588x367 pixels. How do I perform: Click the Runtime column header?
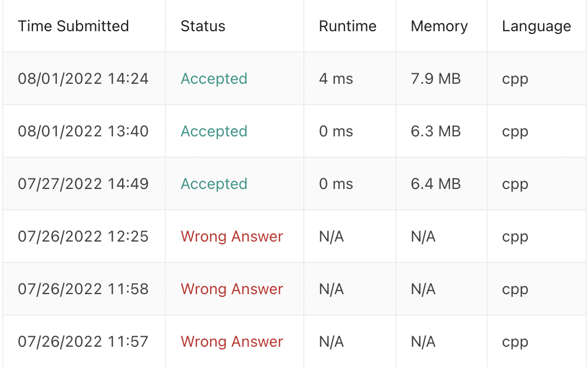tap(348, 26)
